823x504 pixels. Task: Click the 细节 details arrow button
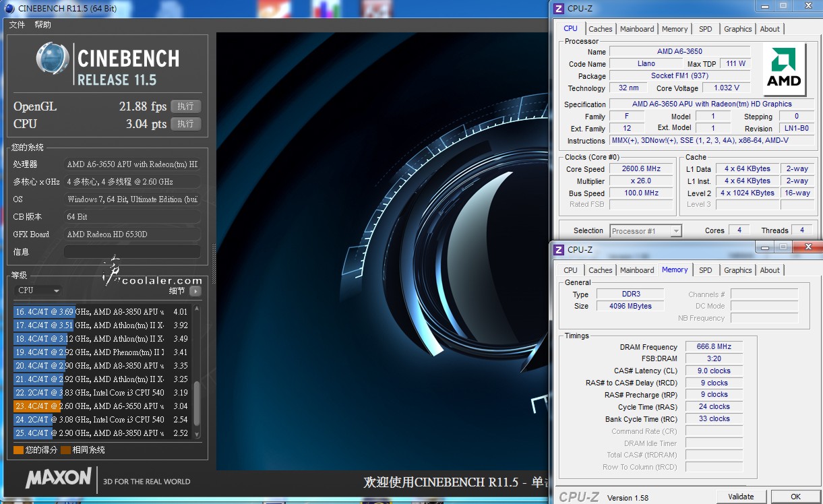point(195,291)
